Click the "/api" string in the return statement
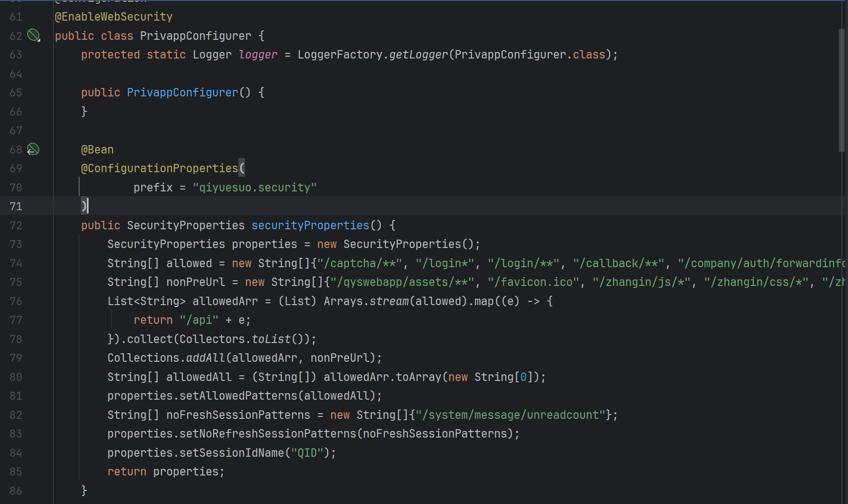 click(199, 320)
